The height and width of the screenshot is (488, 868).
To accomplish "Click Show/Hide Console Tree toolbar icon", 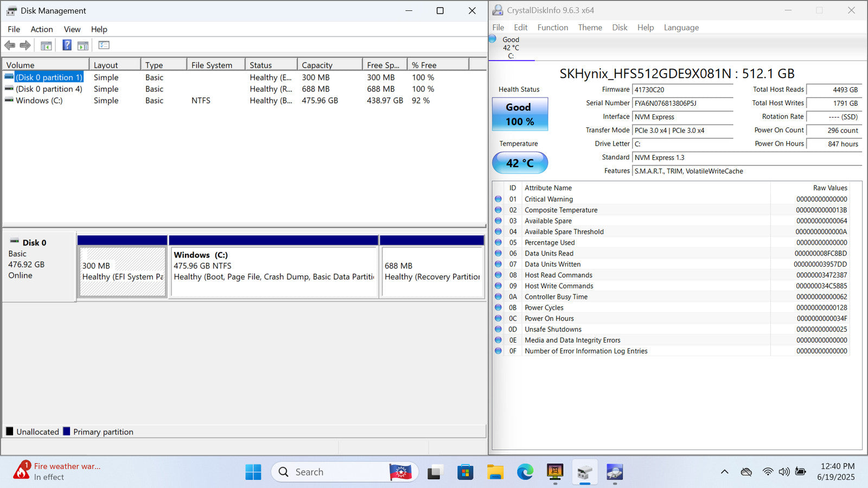I will (x=46, y=46).
